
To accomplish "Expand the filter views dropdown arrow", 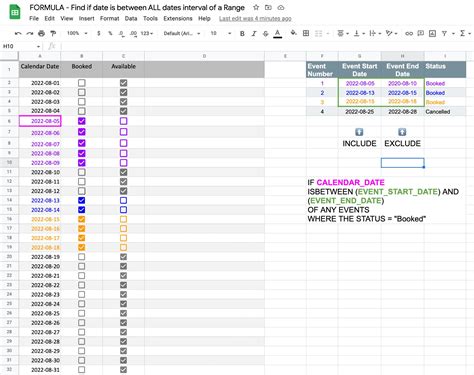I will pos(453,33).
